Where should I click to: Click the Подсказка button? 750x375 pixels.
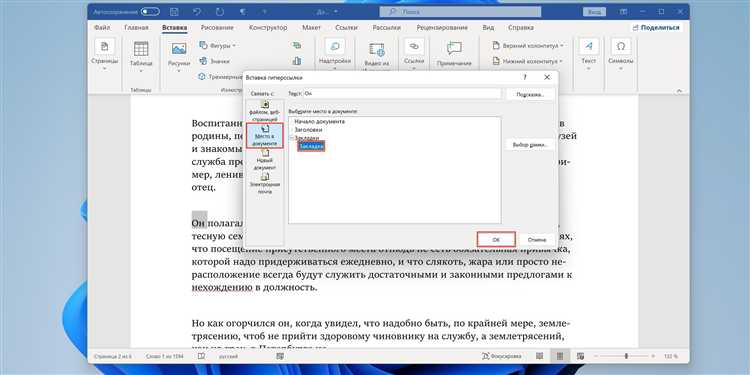tap(530, 95)
